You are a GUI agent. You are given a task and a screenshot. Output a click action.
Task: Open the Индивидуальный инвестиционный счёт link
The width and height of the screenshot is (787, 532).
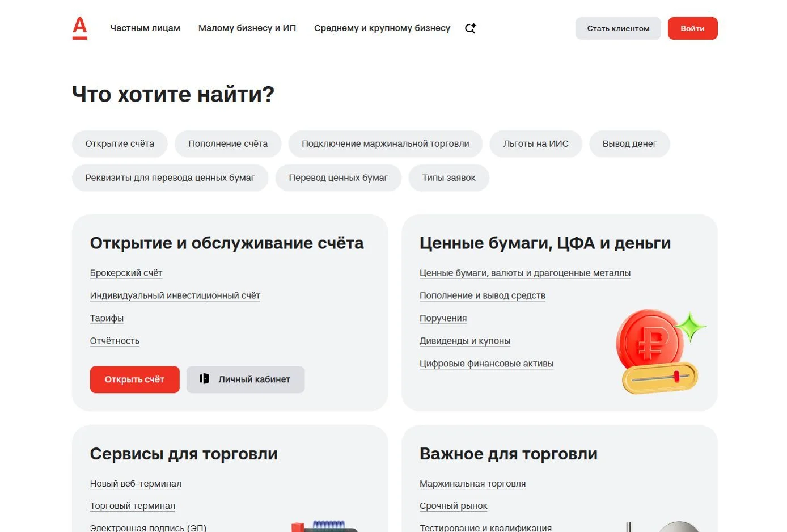pos(175,295)
